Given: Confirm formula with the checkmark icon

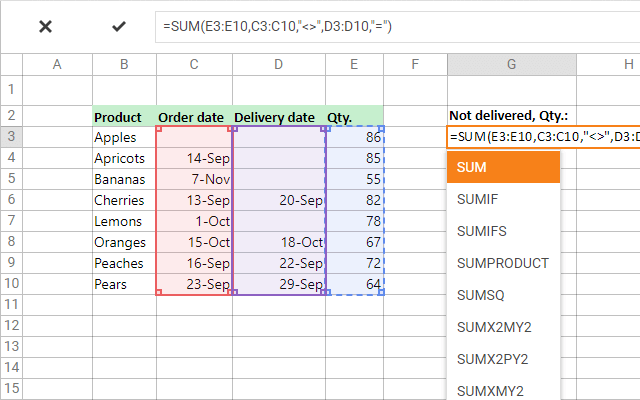Looking at the screenshot, I should tap(119, 27).
